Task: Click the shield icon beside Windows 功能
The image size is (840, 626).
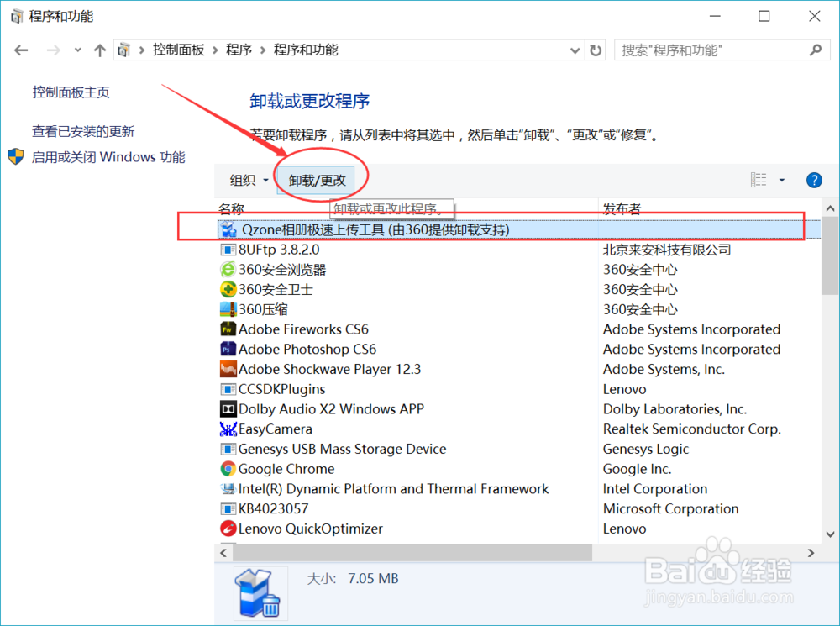Action: pos(16,157)
